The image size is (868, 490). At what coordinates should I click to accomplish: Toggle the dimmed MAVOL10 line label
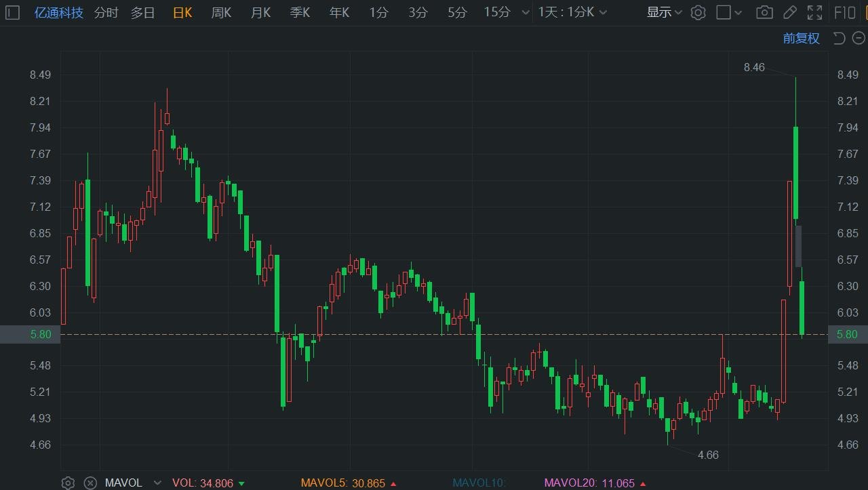pos(479,483)
